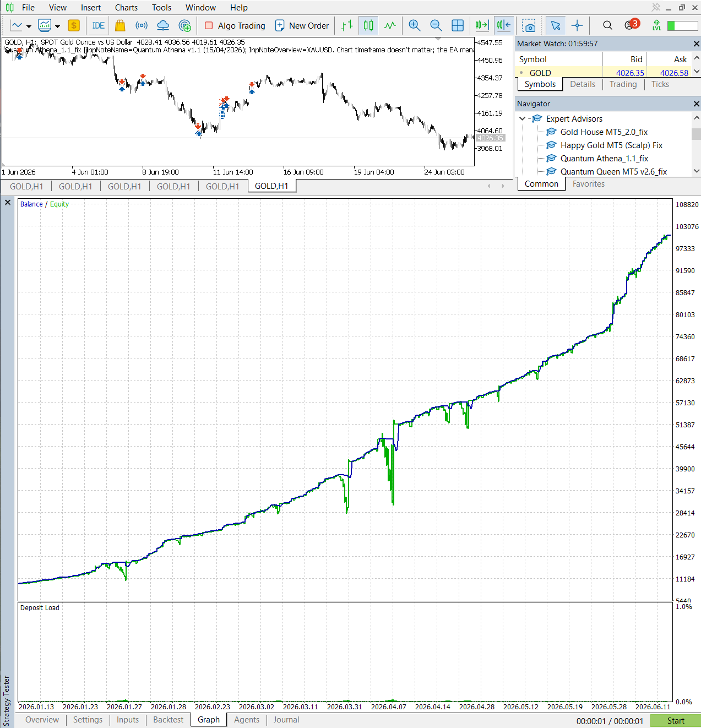The image size is (701, 728).
Task: Open the Overview tab in Strategy Tester
Action: click(42, 720)
